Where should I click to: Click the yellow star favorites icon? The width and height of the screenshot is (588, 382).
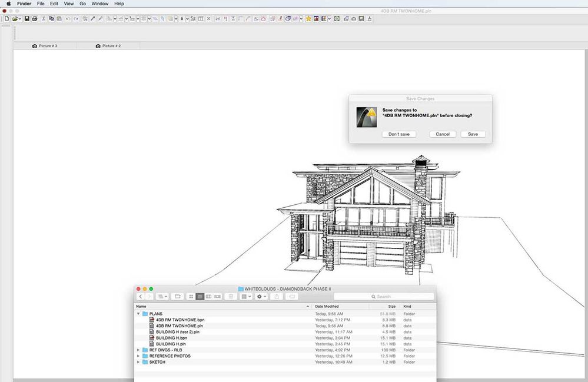(308, 19)
